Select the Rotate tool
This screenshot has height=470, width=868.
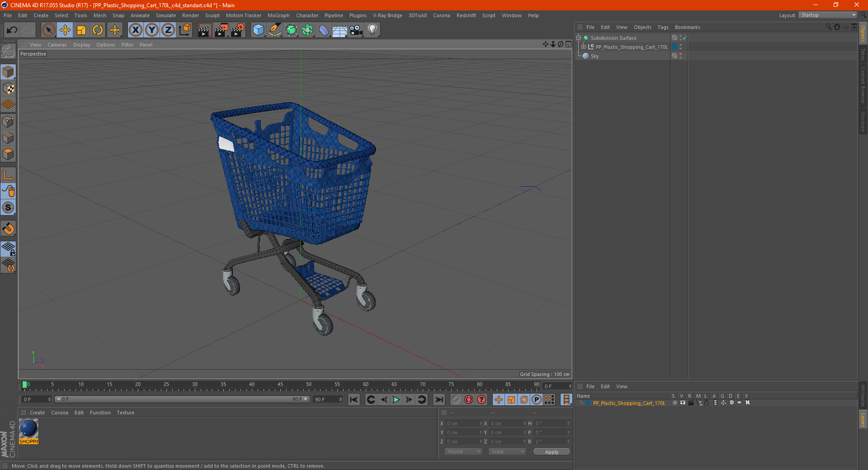coord(98,30)
